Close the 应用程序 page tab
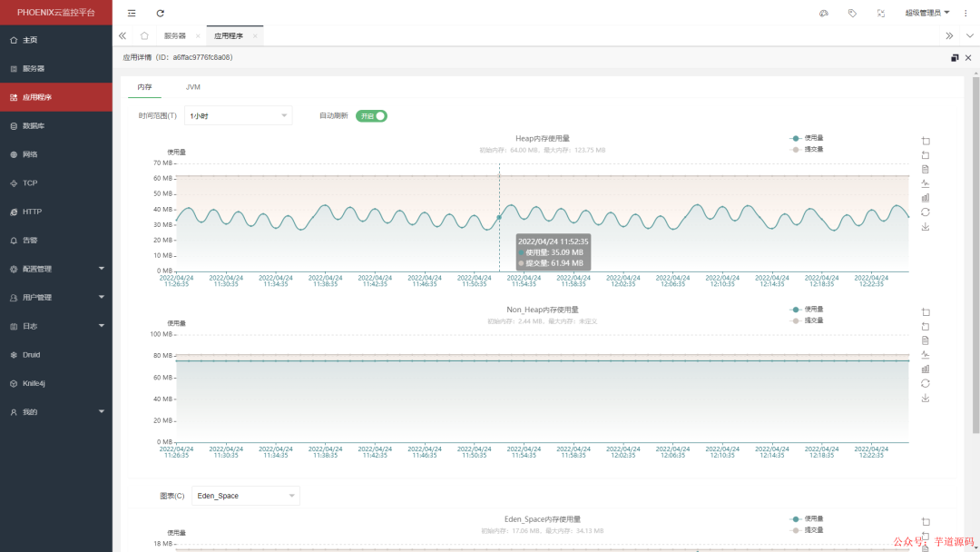980x552 pixels. coord(255,36)
